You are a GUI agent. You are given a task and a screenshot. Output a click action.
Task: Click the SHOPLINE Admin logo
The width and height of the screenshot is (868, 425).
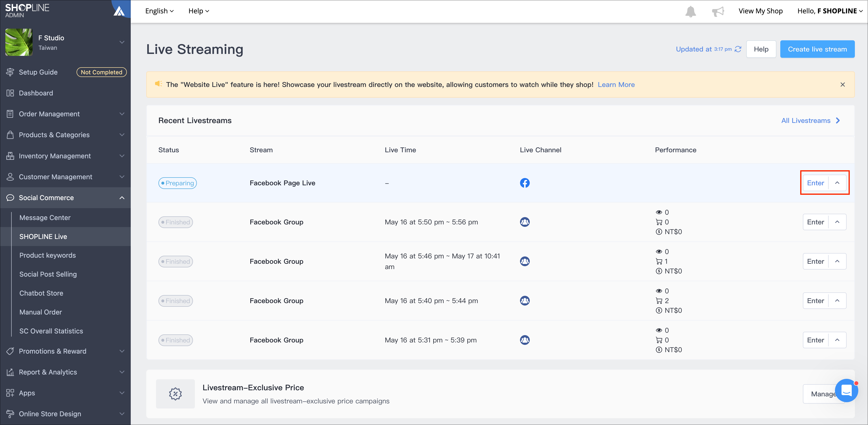coord(27,11)
